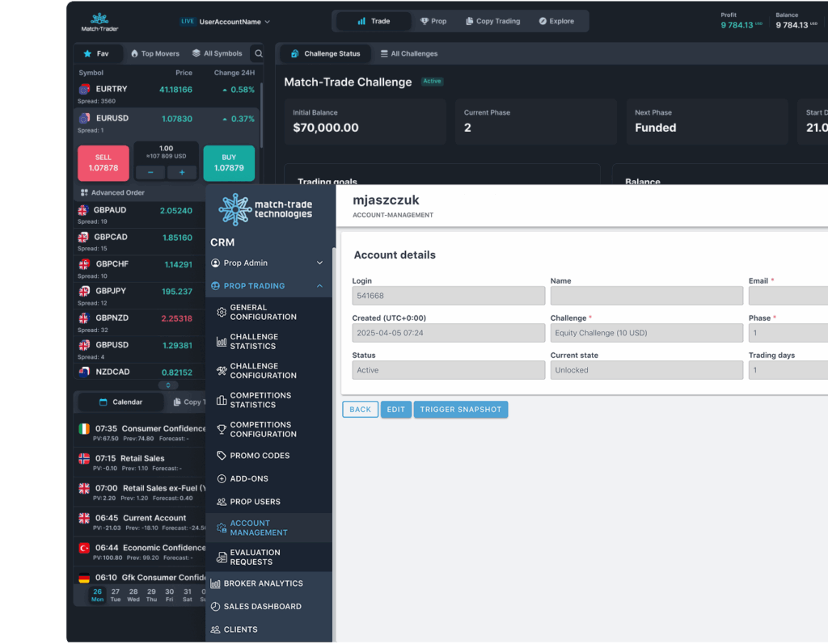
Task: Click the search icon in symbols panel
Action: (259, 54)
